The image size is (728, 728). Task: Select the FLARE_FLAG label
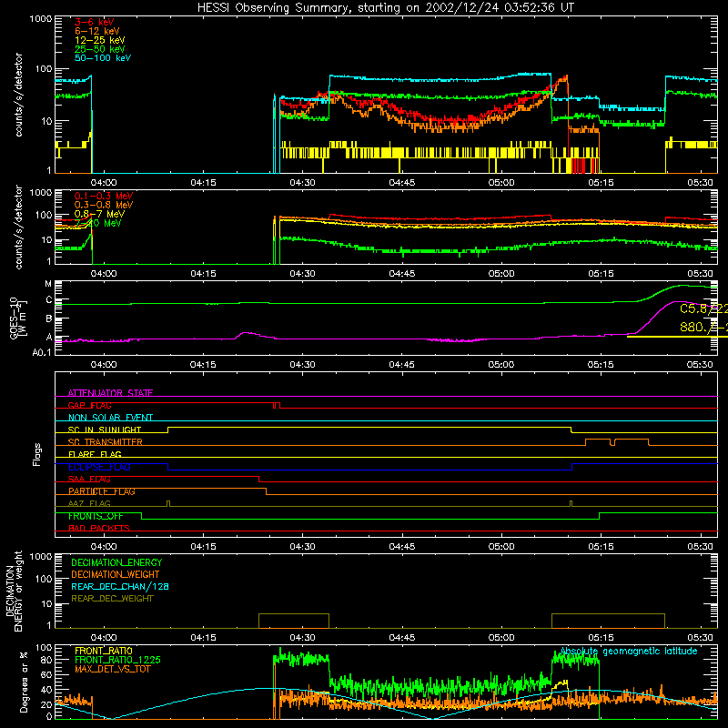pyautogui.click(x=95, y=454)
